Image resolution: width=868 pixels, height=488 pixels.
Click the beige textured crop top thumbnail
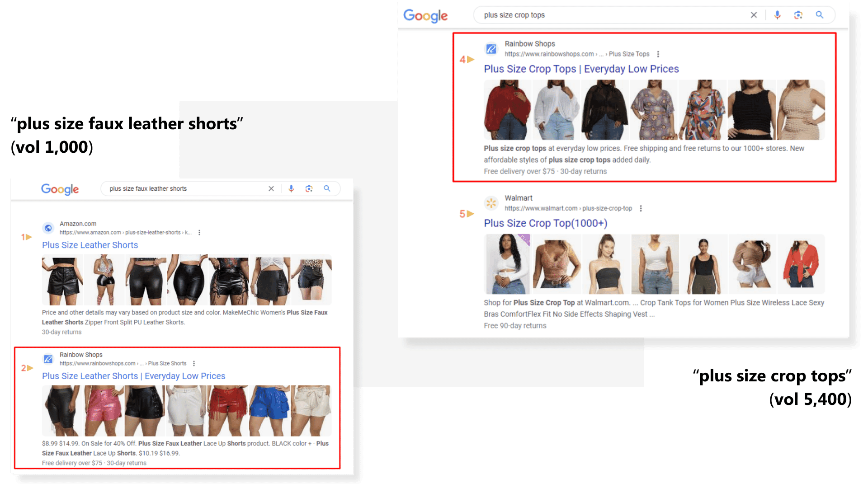(x=801, y=110)
